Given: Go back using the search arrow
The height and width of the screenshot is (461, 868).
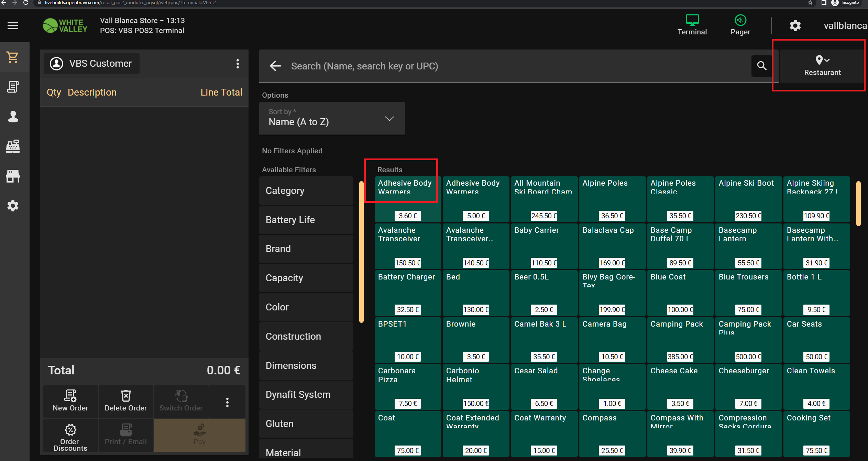Looking at the screenshot, I should coord(275,66).
